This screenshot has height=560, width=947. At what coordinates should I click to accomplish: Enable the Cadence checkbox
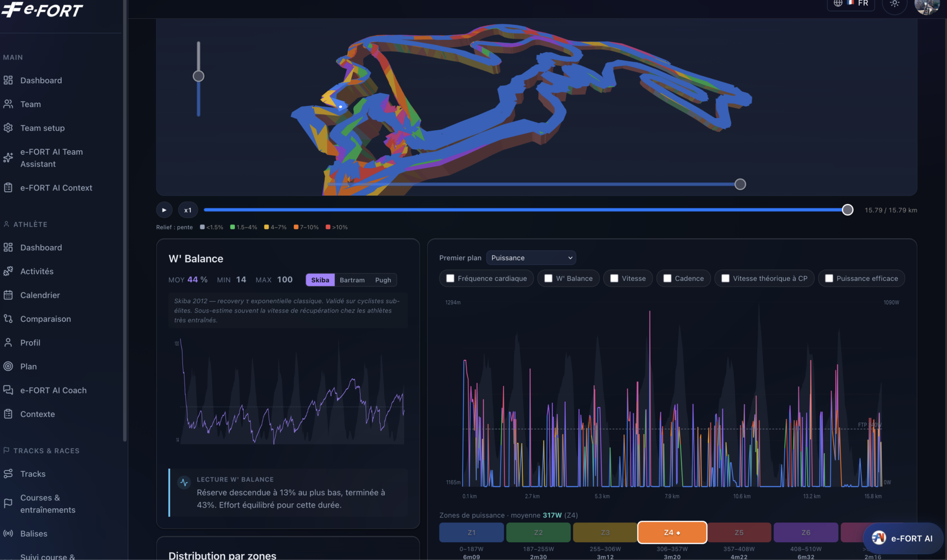[x=667, y=279]
